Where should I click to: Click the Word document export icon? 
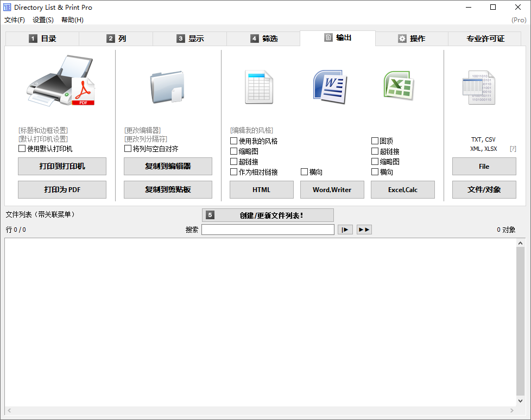[331, 86]
